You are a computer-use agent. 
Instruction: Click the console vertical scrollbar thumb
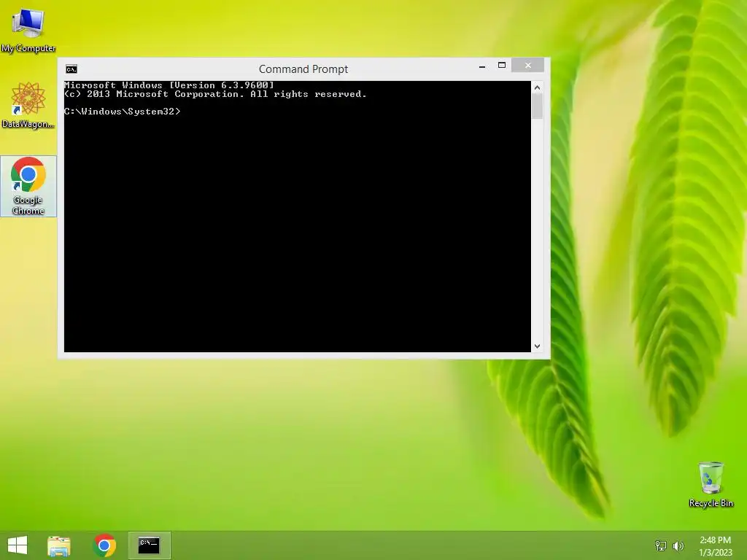tap(538, 106)
